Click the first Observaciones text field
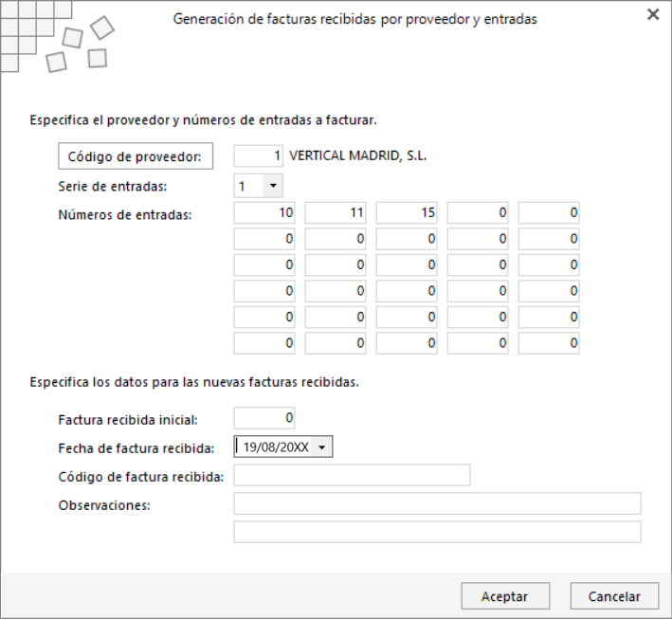This screenshot has width=672, height=619. pos(437,503)
